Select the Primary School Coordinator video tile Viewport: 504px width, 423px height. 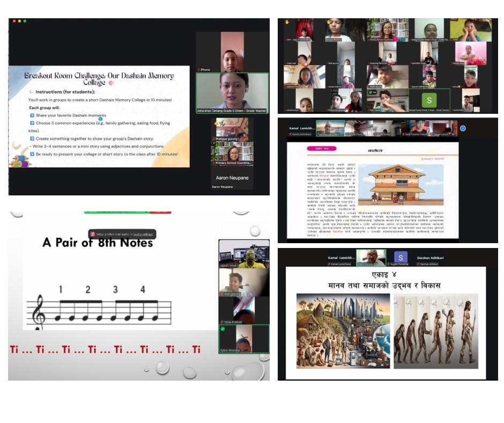point(232,154)
